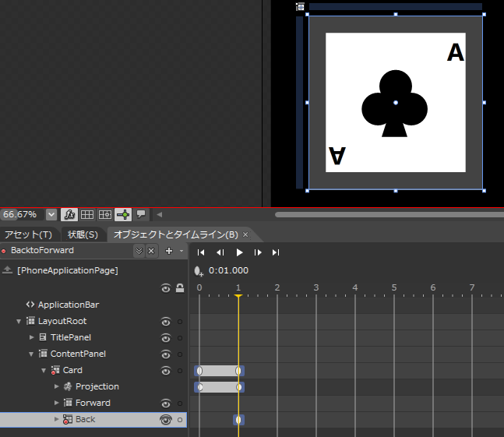Step to the previous frame
The height and width of the screenshot is (437, 504).
(220, 252)
